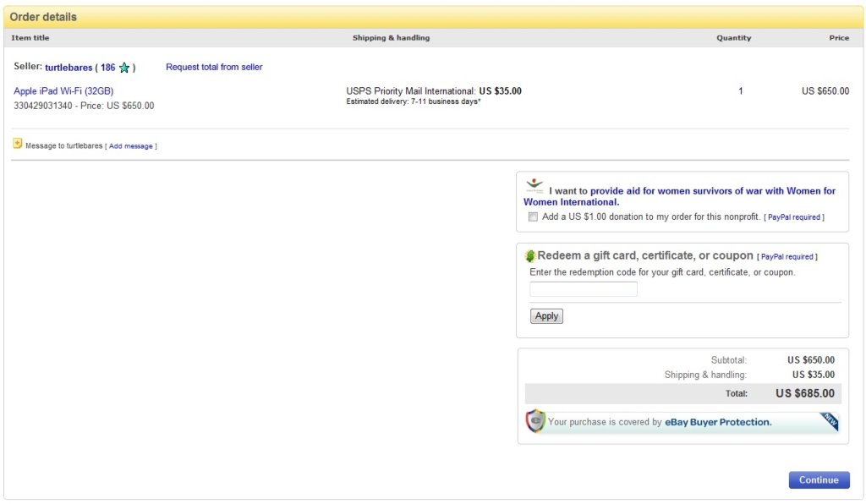Click Add message link

(131, 146)
